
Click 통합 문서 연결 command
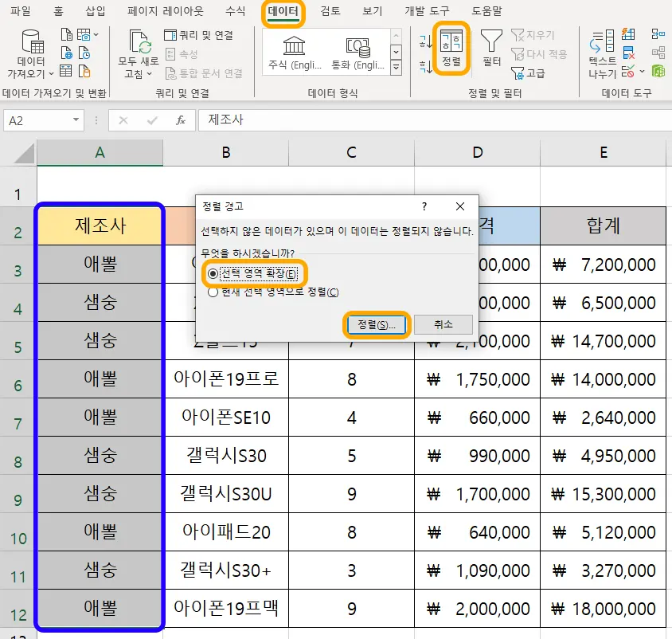pyautogui.click(x=204, y=73)
